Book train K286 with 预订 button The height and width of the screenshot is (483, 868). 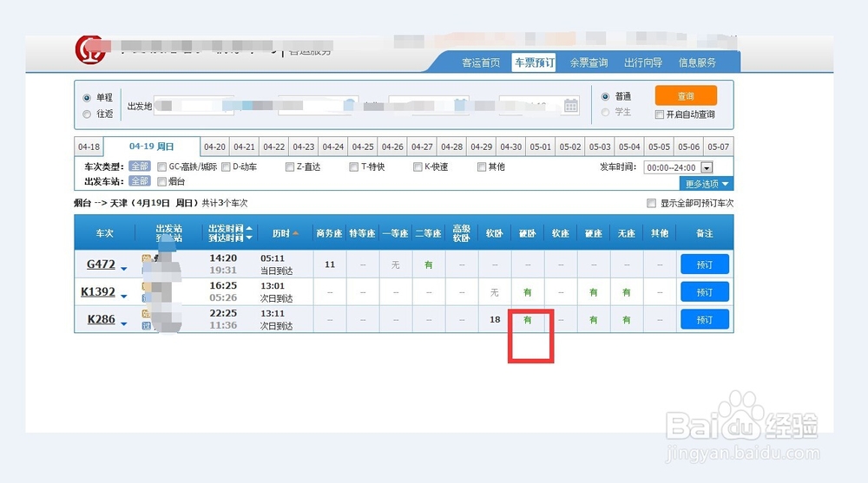(x=705, y=320)
